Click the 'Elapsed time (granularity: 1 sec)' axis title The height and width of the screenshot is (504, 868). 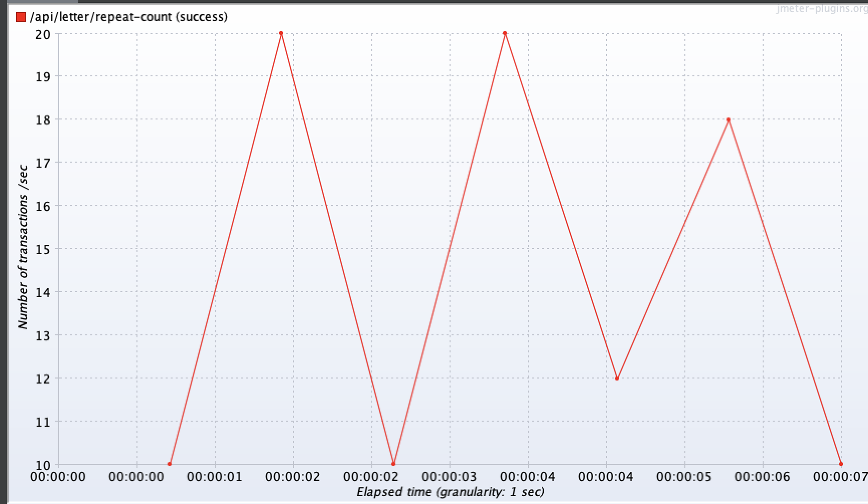pyautogui.click(x=451, y=491)
